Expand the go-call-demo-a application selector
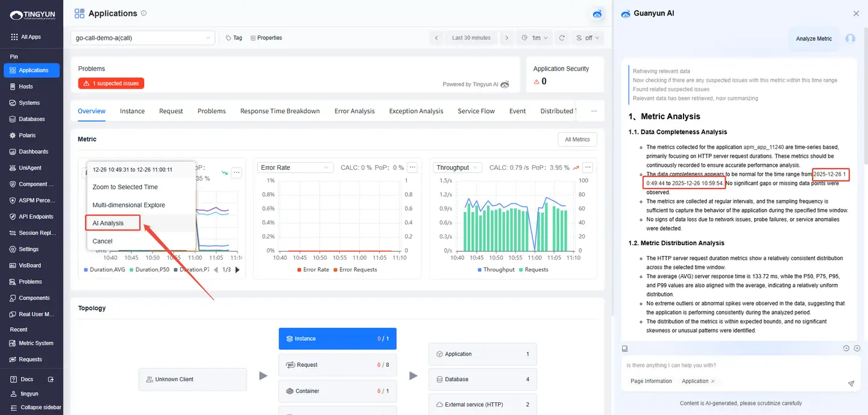The width and height of the screenshot is (868, 415). (142, 38)
